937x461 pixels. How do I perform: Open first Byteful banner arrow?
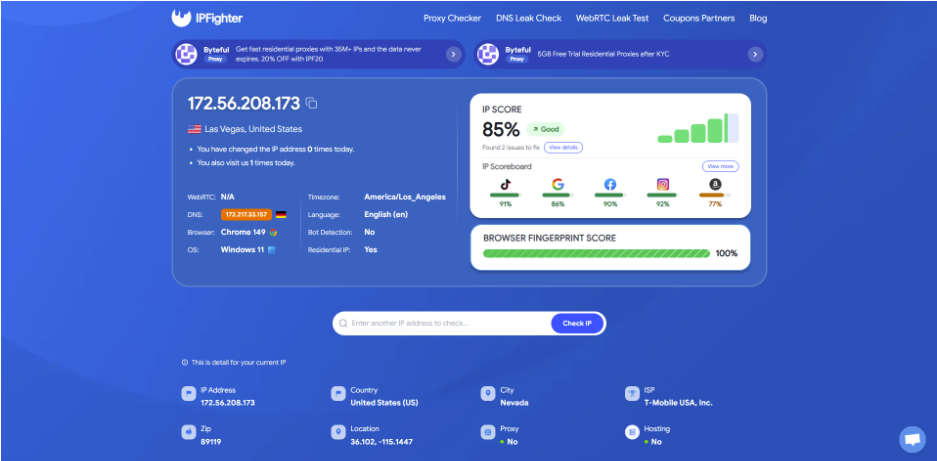(453, 55)
